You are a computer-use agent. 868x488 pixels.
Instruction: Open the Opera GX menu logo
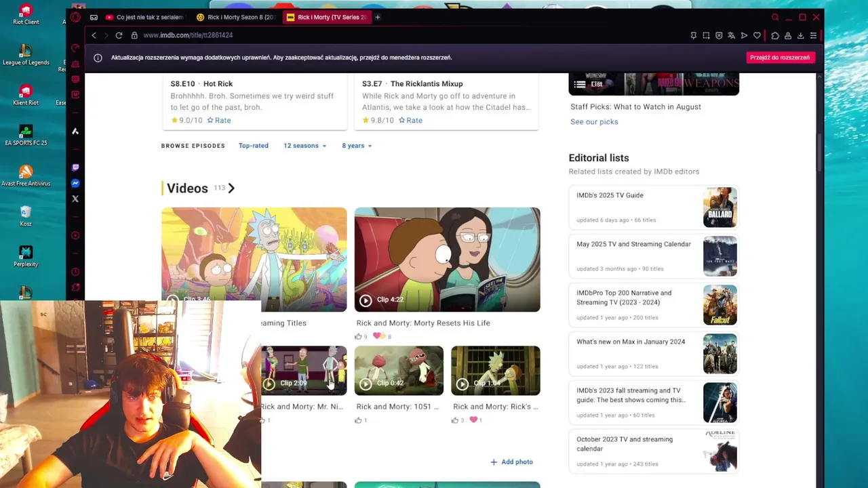[75, 17]
